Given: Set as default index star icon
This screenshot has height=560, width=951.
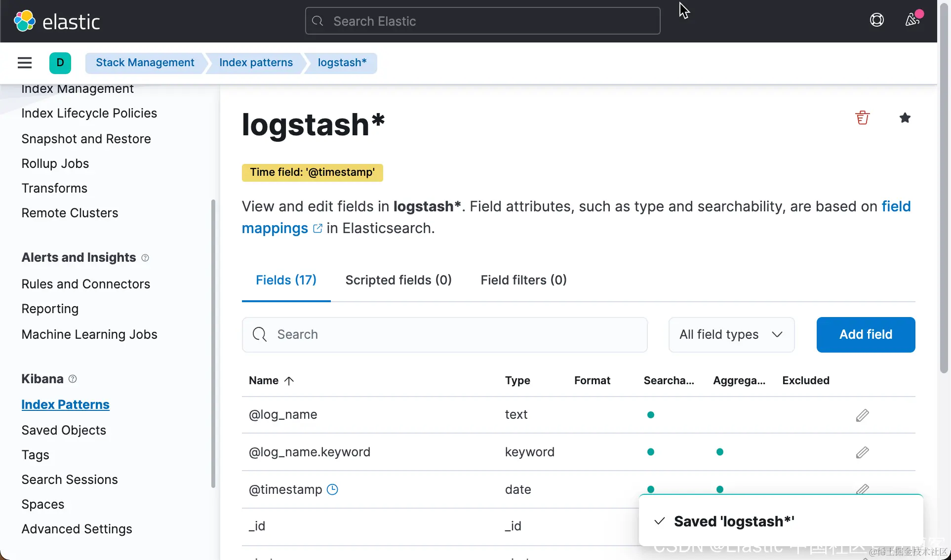Looking at the screenshot, I should [x=905, y=118].
